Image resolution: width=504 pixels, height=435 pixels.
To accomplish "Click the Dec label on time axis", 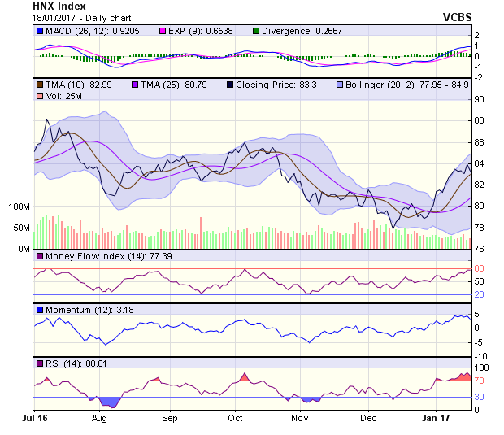I will (369, 418).
